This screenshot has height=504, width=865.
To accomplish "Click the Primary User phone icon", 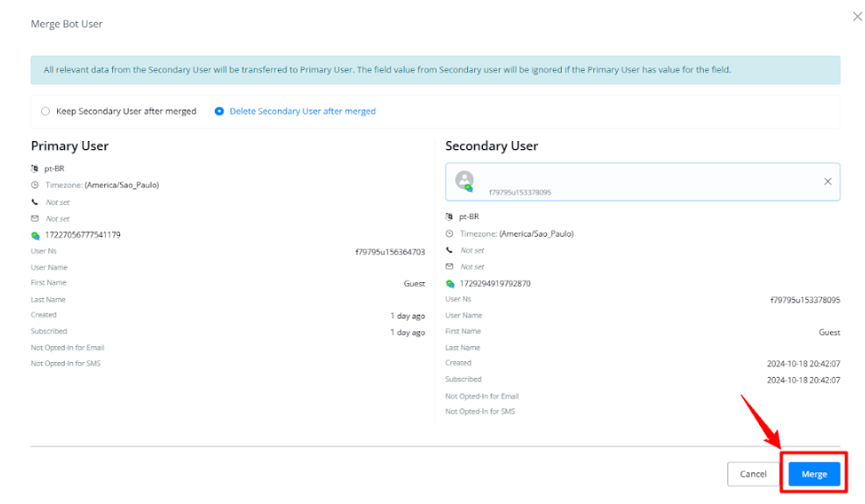I will pyautogui.click(x=35, y=202).
